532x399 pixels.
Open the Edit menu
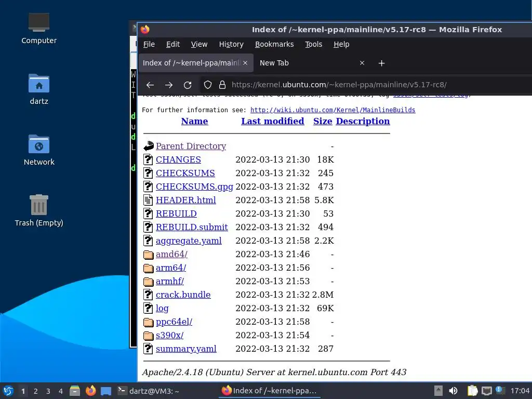[173, 45]
